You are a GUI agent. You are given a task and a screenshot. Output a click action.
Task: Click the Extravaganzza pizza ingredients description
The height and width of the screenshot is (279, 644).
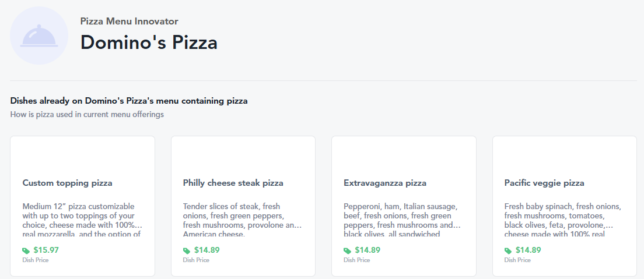403,220
